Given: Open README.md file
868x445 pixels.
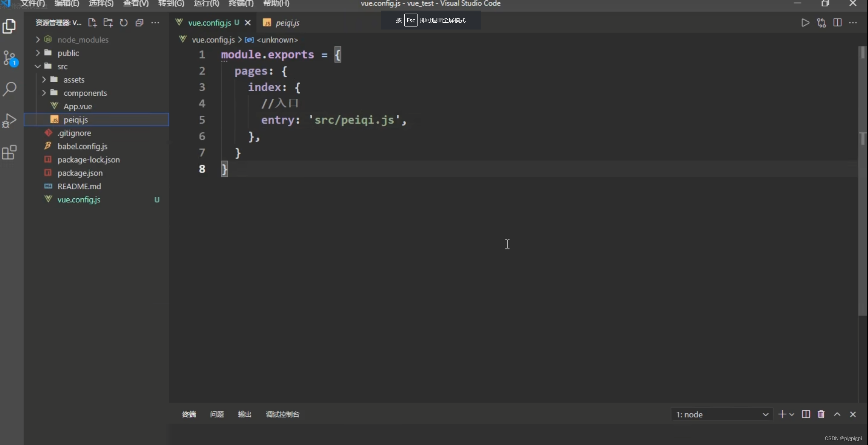Looking at the screenshot, I should (x=97, y=186).
